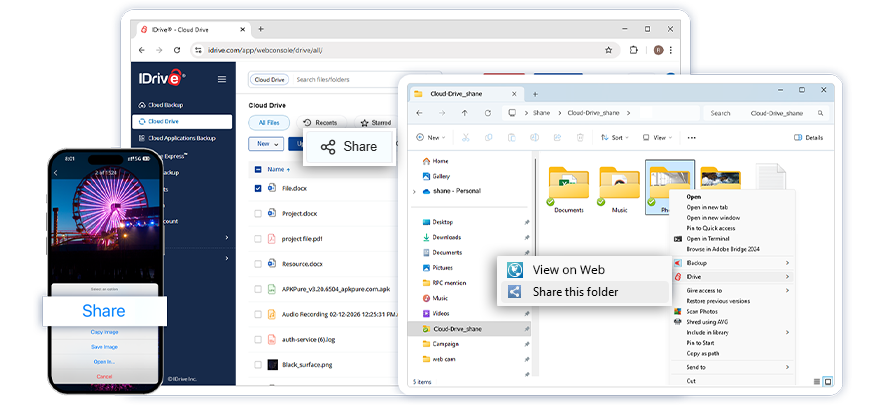The height and width of the screenshot is (405, 876).
Task: Click the Cloud Drive search scope chip
Action: (270, 80)
